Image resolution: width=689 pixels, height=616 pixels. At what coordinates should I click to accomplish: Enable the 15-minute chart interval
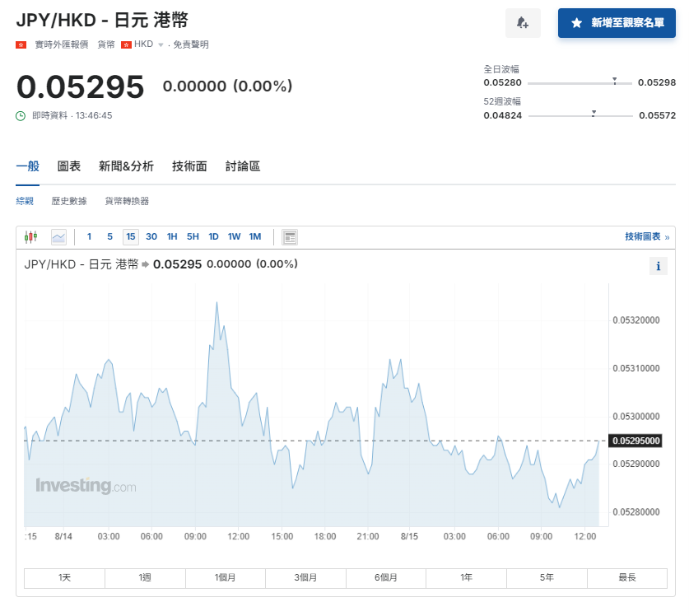(x=130, y=236)
